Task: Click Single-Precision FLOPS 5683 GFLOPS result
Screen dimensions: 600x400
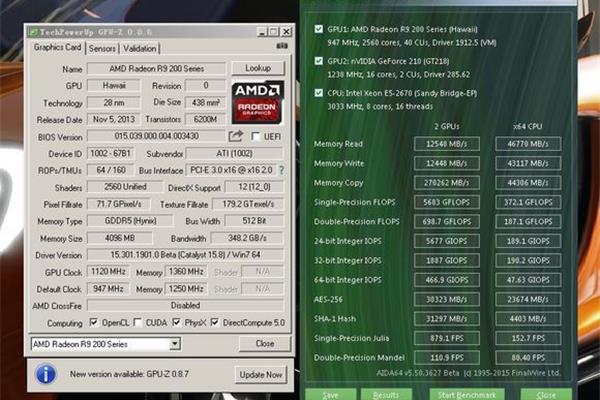Action: point(447,202)
